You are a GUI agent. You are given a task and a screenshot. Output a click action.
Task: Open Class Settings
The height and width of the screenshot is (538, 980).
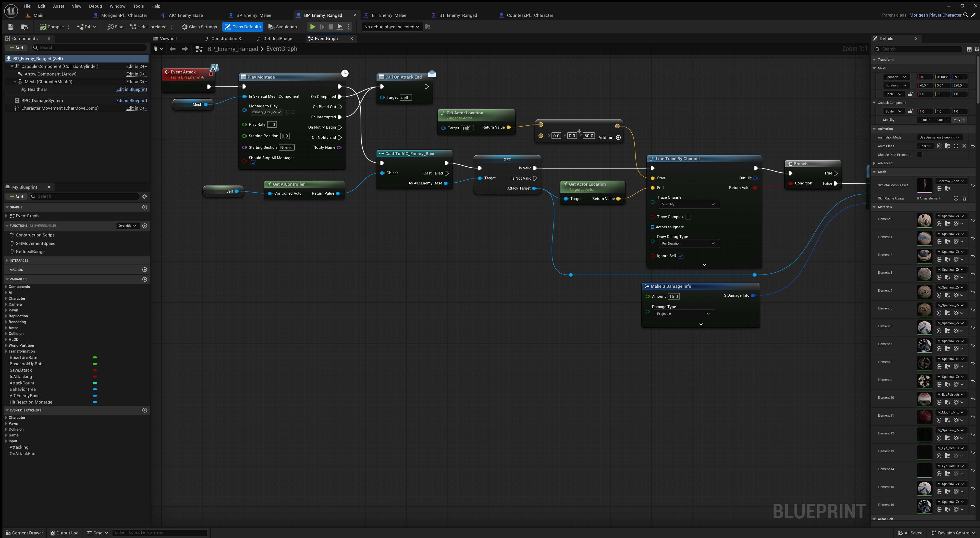point(199,27)
